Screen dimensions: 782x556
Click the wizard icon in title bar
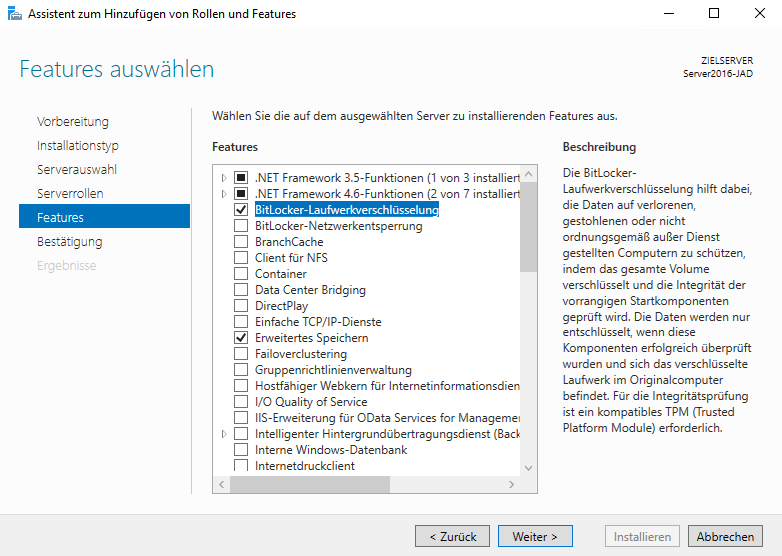(14, 14)
